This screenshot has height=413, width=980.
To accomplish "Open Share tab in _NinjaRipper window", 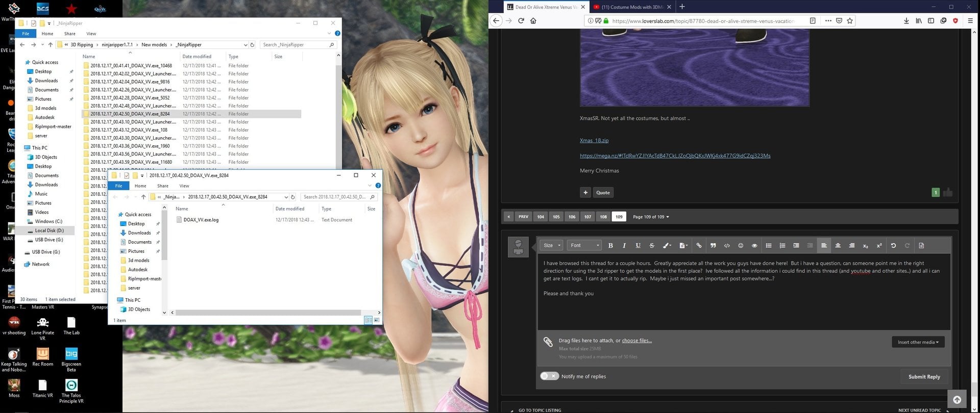I will click(70, 34).
